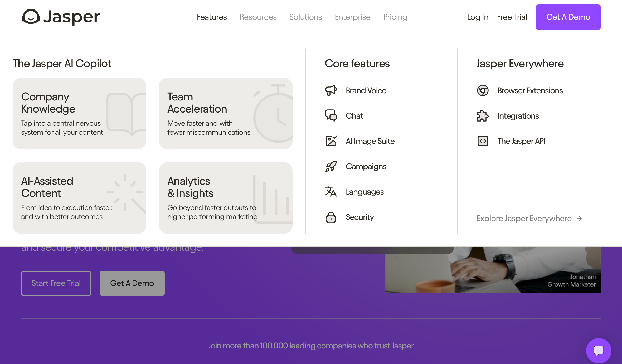Open the floating chat widget bubble

(599, 351)
